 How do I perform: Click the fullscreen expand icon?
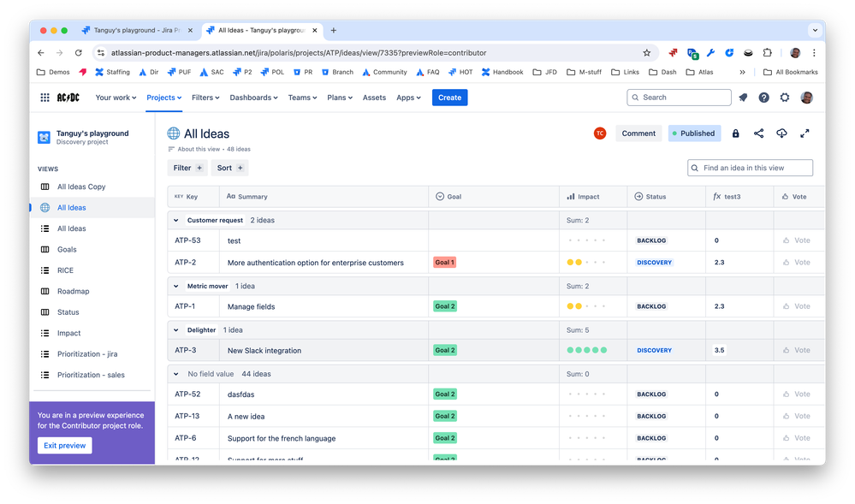pyautogui.click(x=805, y=133)
